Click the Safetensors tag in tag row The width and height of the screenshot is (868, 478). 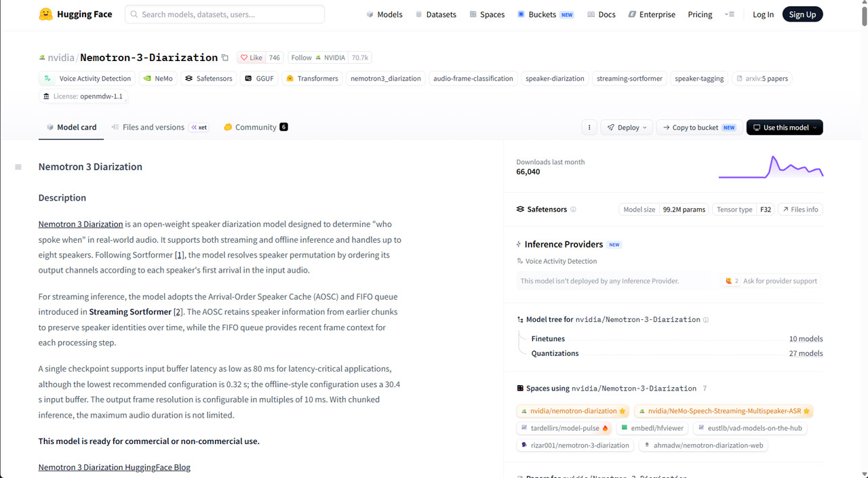coord(208,79)
